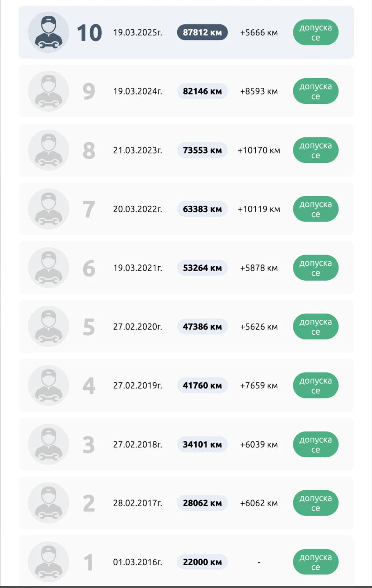Select the 73553 км odometer badge
The image size is (372, 588).
[202, 150]
